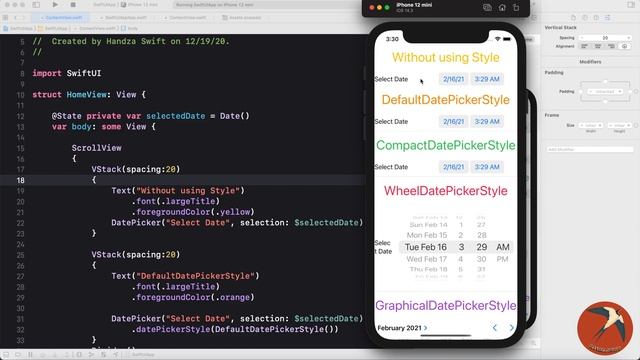Click the project SwiftUIApp breadcrumb
The image size is (640, 360).
pyautogui.click(x=18, y=28)
